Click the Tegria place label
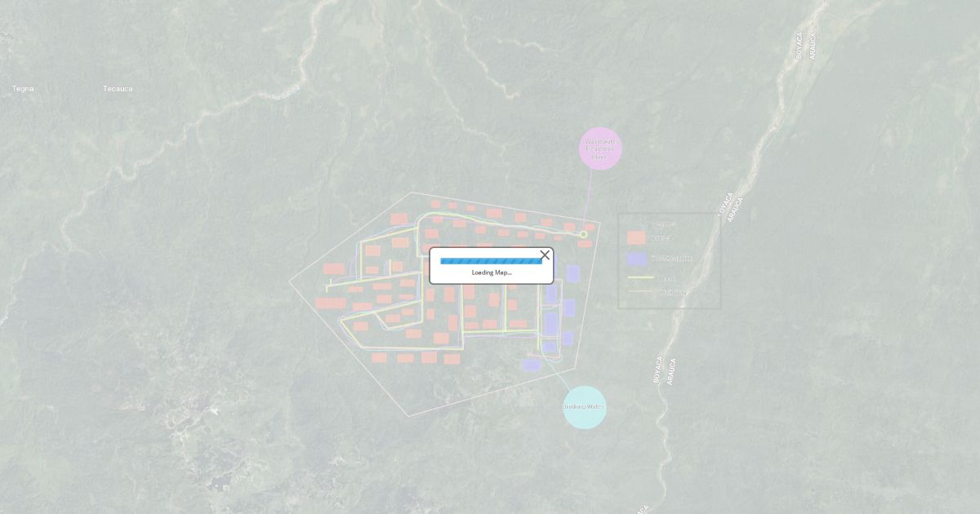The width and height of the screenshot is (980, 514). coord(23,88)
